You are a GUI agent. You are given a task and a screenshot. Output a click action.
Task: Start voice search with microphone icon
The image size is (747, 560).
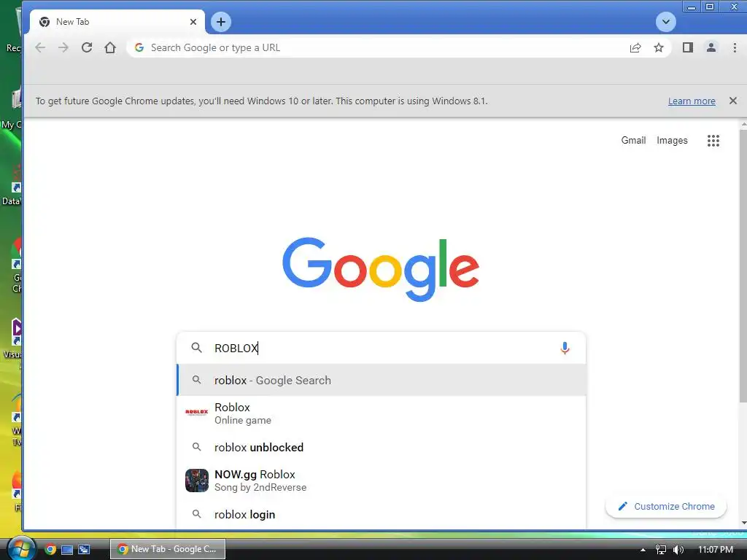[x=565, y=348]
